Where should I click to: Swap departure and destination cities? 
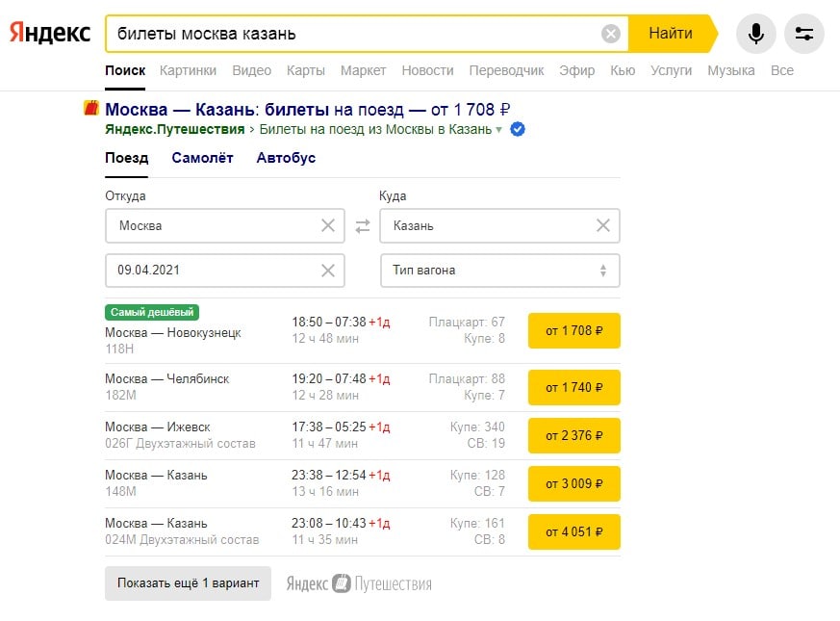[363, 225]
